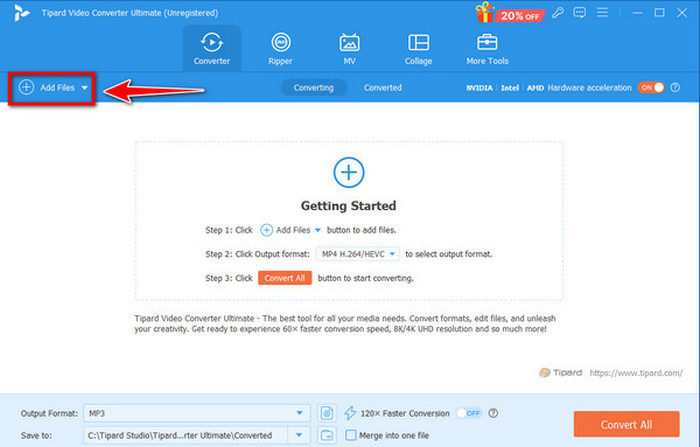Minimize the Tipard window
This screenshot has width=700, height=447.
(x=638, y=13)
